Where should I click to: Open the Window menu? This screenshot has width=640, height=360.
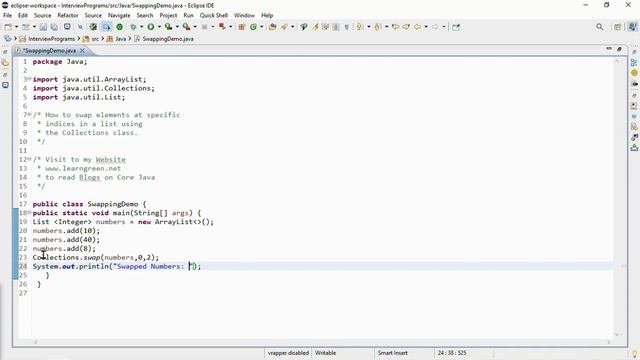(x=244, y=15)
